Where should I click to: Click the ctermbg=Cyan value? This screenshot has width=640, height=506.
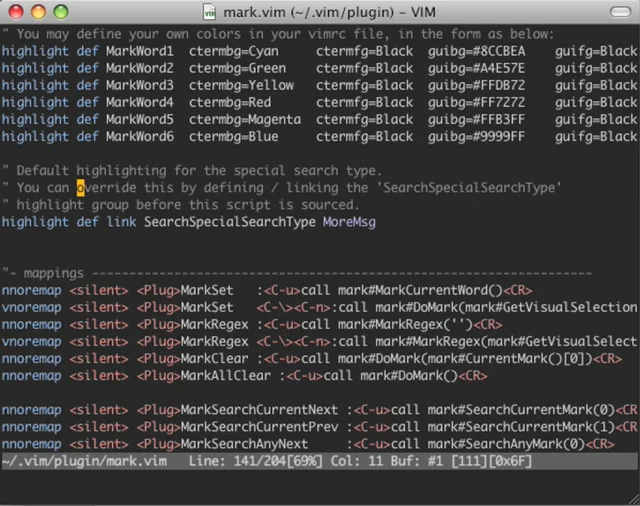[x=236, y=50]
